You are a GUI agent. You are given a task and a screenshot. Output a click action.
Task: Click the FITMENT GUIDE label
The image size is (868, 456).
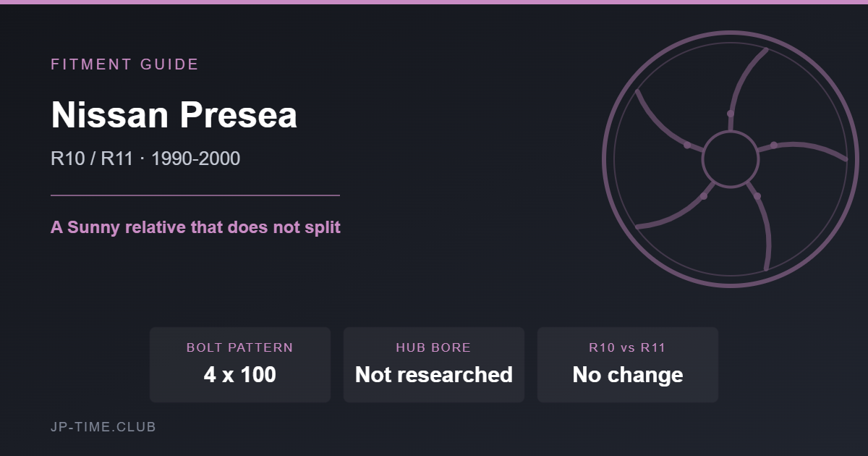pyautogui.click(x=124, y=64)
